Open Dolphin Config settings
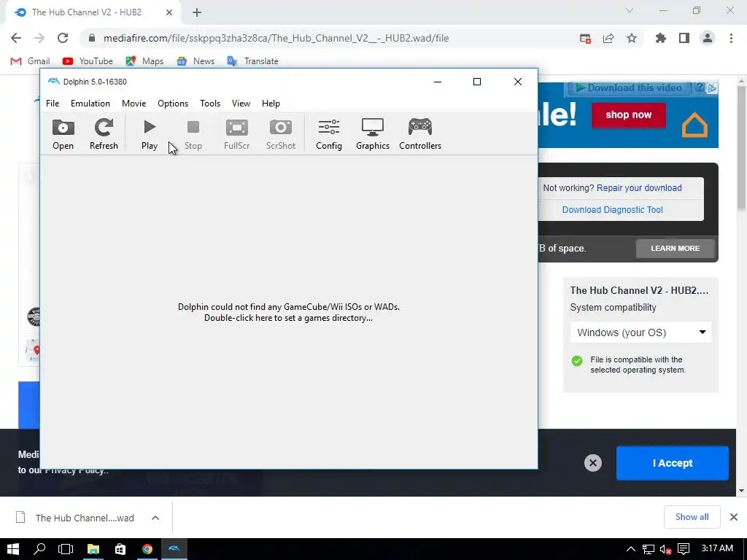747x560 pixels. (x=329, y=134)
